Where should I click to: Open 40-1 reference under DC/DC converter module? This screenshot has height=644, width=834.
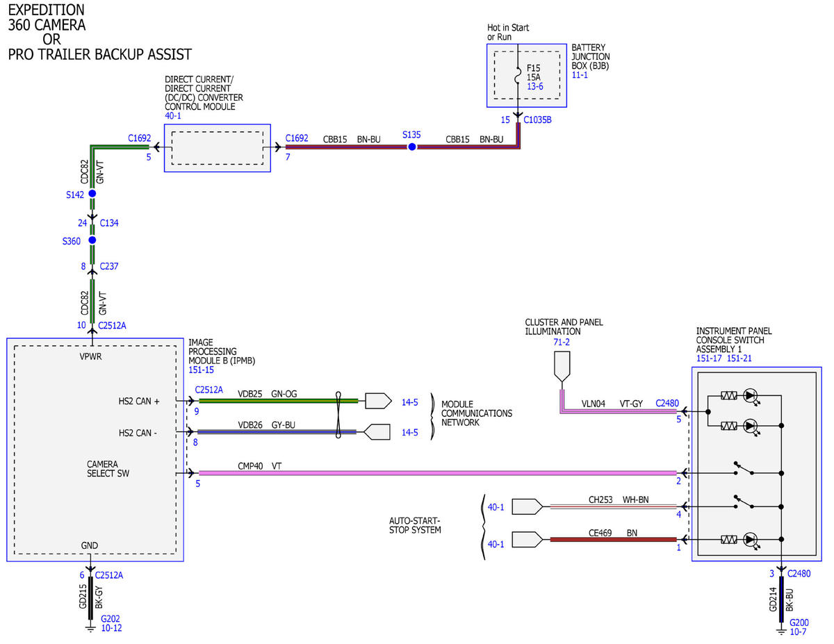(x=172, y=117)
